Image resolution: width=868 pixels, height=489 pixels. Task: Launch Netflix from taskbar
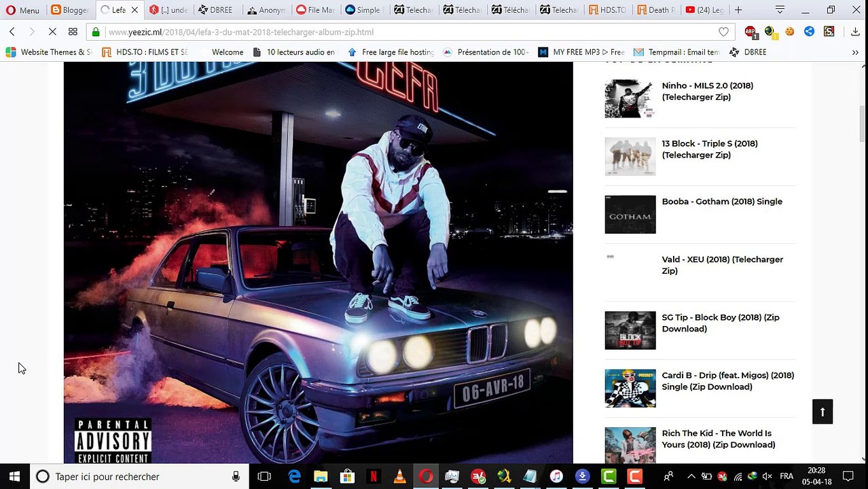373,476
